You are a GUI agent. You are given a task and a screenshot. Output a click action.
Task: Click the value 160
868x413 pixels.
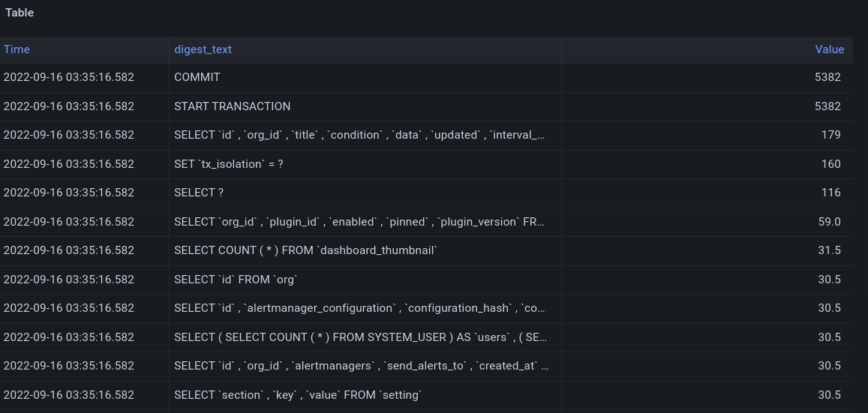831,164
